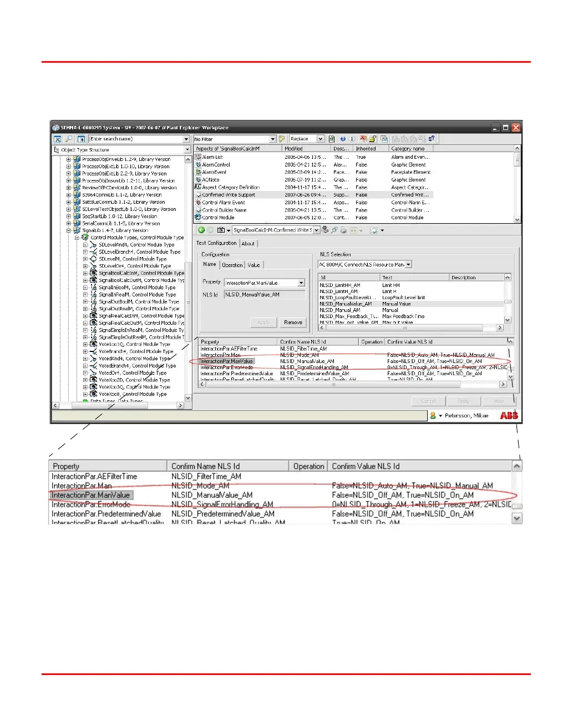Click the Alarm List aspect icon
This screenshot has height=715, width=588.
[x=198, y=157]
